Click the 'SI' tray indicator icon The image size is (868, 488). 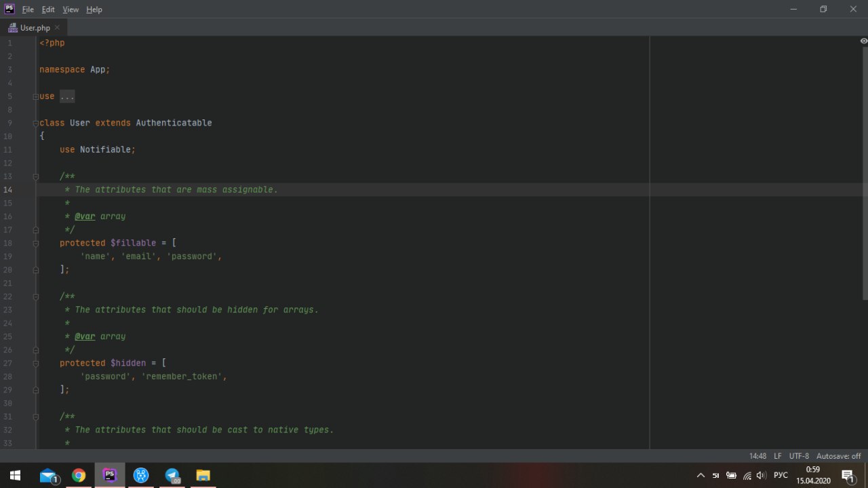716,475
